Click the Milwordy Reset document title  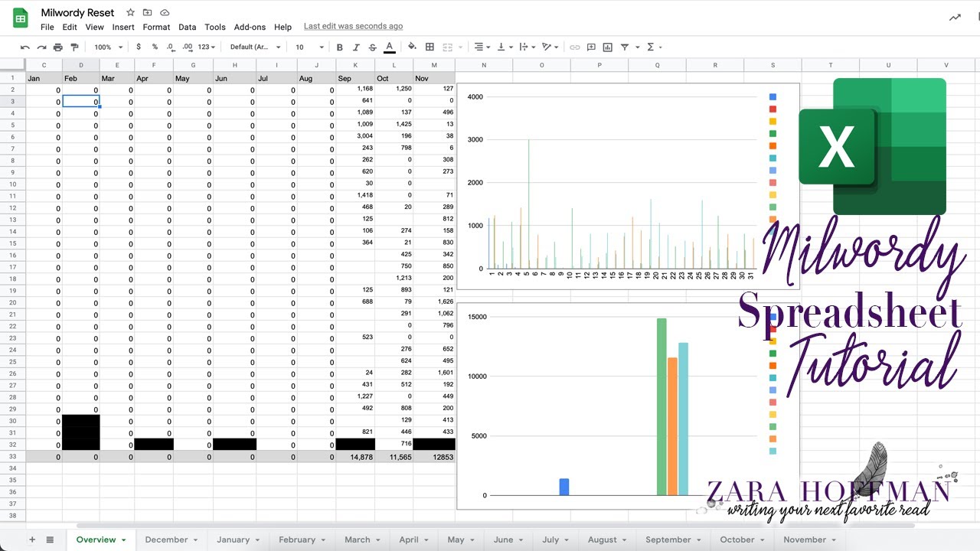[x=77, y=13]
